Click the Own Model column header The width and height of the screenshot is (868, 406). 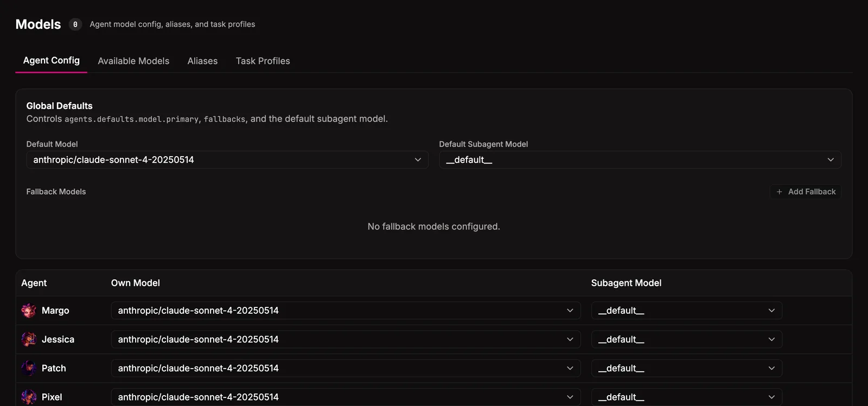coord(136,283)
